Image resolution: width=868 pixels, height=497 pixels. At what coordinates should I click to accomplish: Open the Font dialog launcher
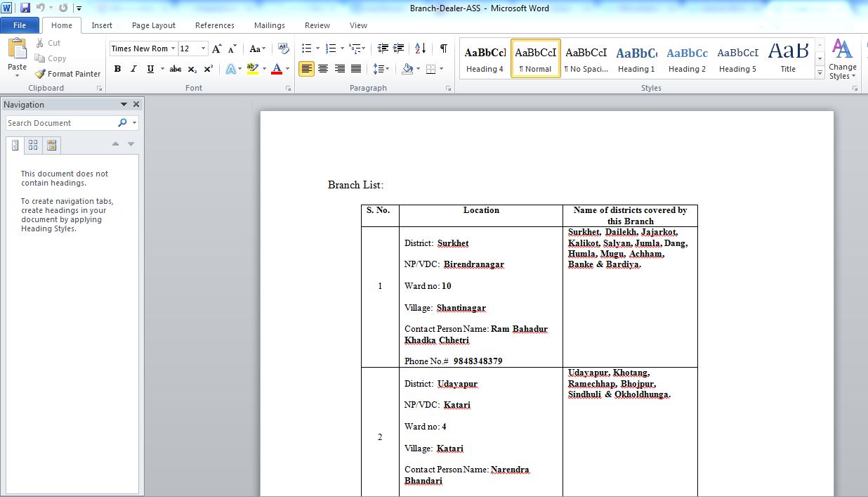click(289, 89)
